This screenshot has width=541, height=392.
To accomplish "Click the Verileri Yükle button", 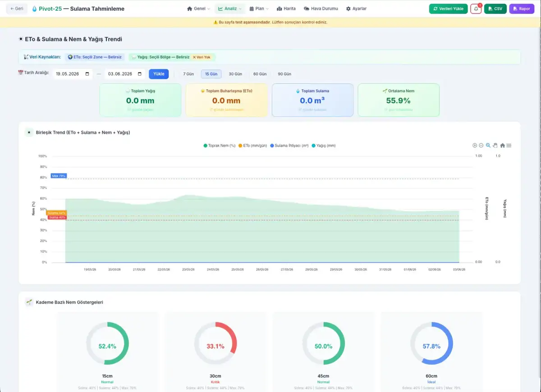I will click(x=448, y=9).
